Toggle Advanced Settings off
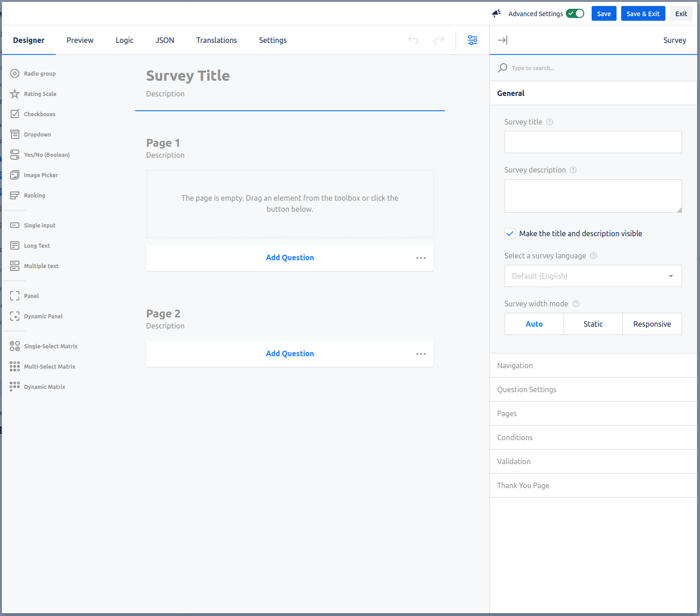700x616 pixels. click(x=575, y=13)
